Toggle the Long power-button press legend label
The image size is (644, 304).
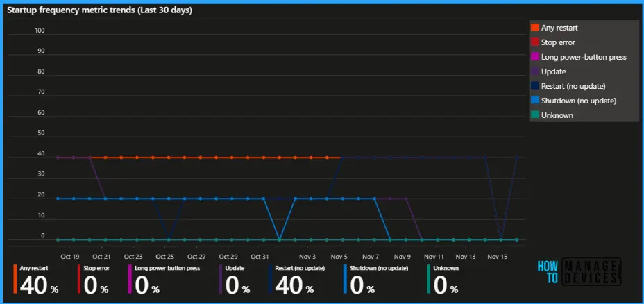(584, 57)
